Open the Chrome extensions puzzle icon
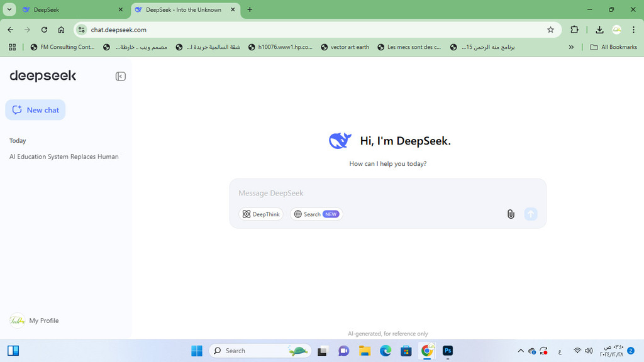Viewport: 644px width, 362px height. [574, 30]
